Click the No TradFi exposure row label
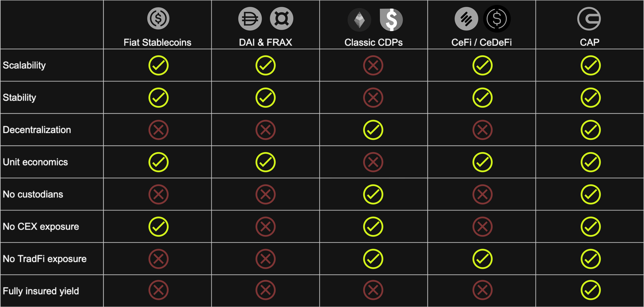The image size is (644, 307). [x=45, y=259]
